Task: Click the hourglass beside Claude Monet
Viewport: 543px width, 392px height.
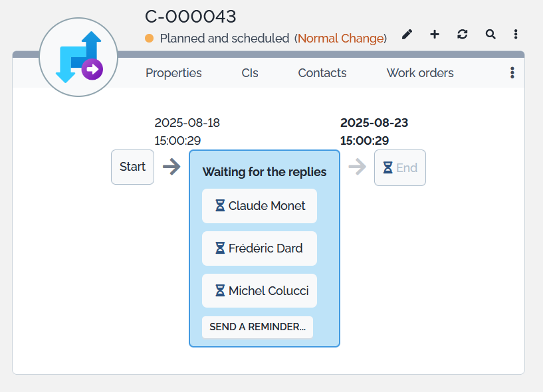Action: (x=220, y=206)
